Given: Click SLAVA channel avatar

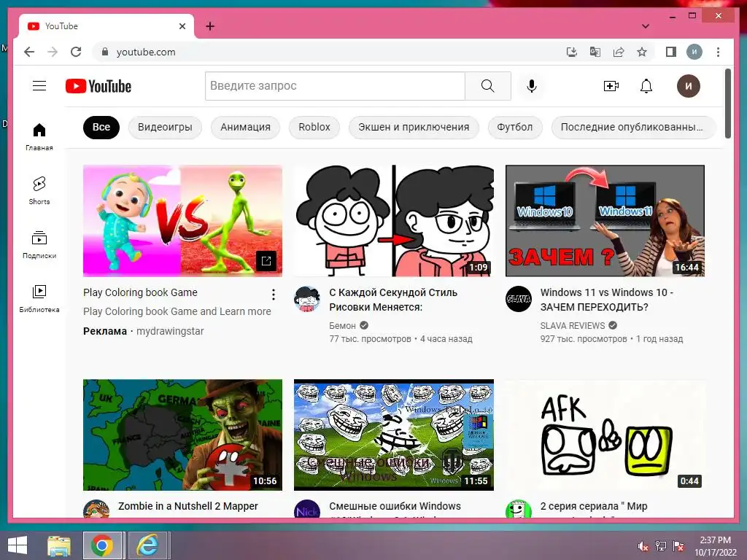Looking at the screenshot, I should coord(519,299).
